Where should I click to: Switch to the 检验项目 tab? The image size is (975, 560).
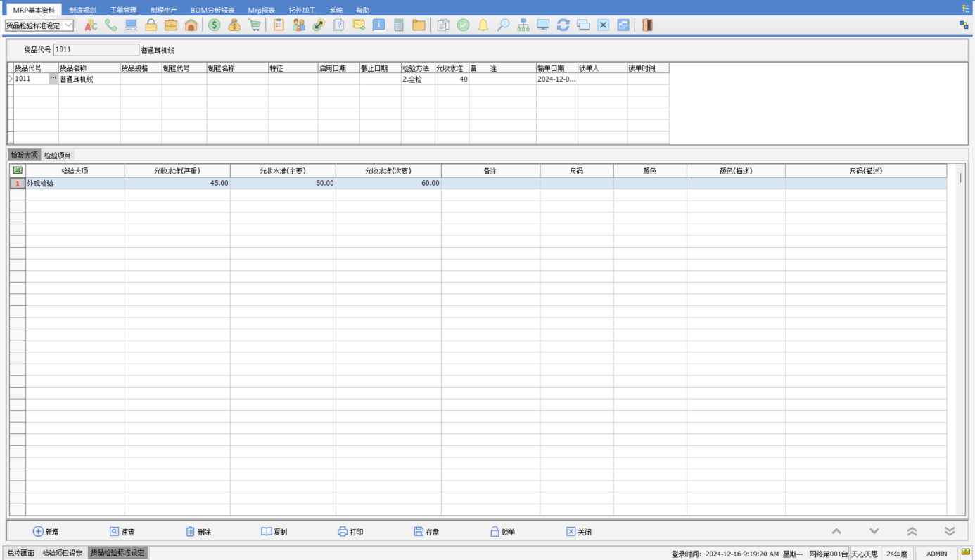point(58,155)
